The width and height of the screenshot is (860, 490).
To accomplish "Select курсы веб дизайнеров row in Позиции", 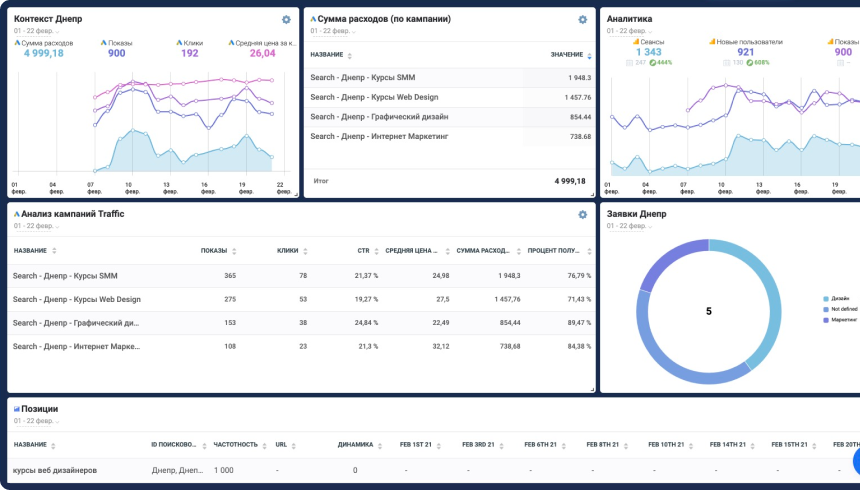I will pos(55,470).
